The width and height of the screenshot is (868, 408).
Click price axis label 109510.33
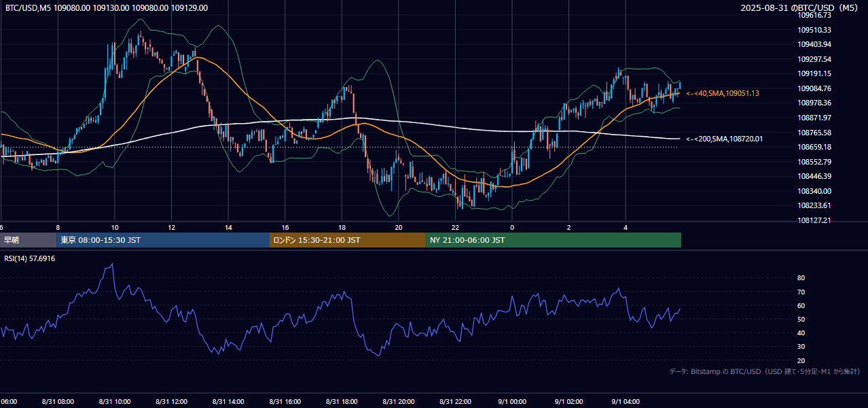pyautogui.click(x=815, y=30)
